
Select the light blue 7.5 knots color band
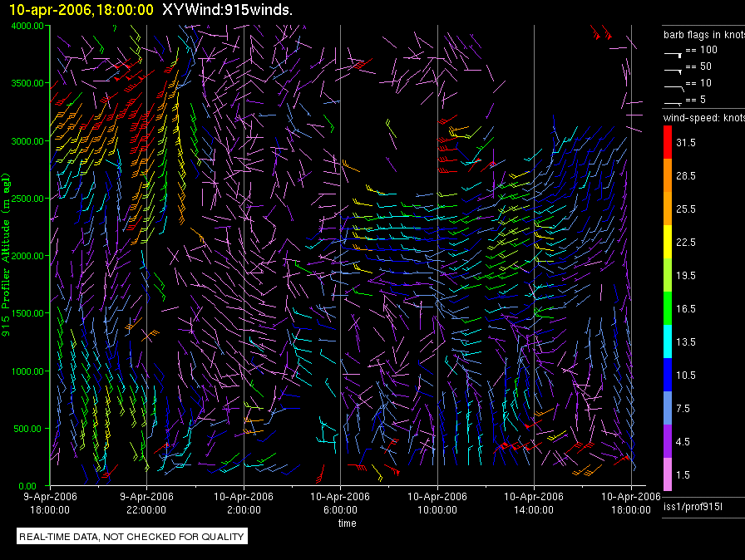click(x=668, y=408)
